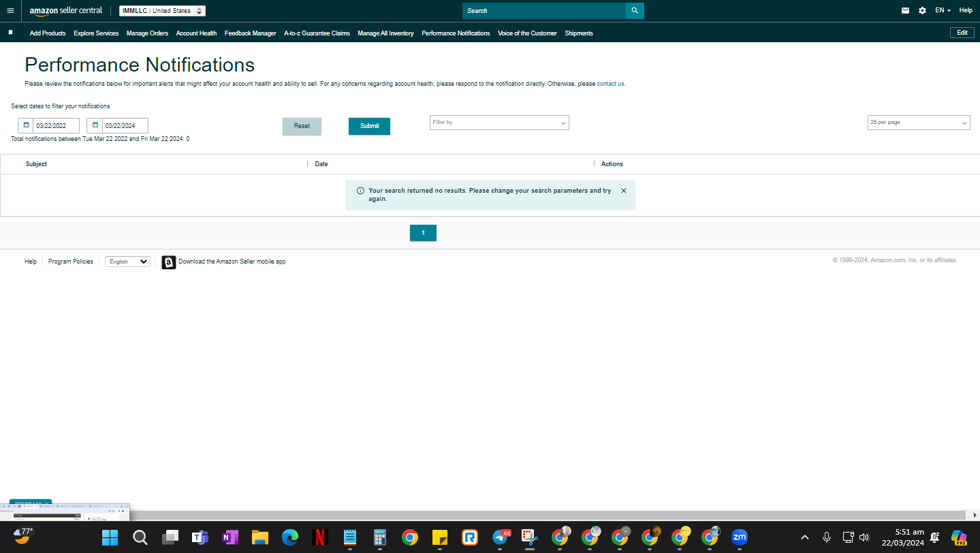Open Sticky Notes from taskbar

click(439, 537)
